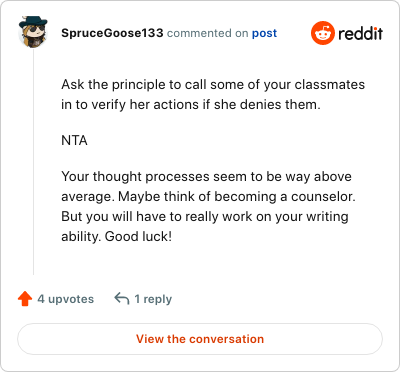400x372 pixels.
Task: Click the orange upvote arrow icon
Action: click(x=25, y=299)
